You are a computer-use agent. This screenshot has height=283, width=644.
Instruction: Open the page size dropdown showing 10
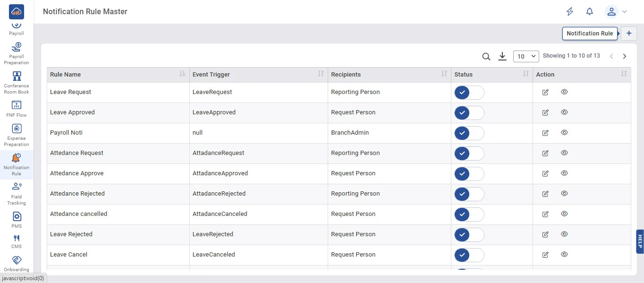(526, 56)
